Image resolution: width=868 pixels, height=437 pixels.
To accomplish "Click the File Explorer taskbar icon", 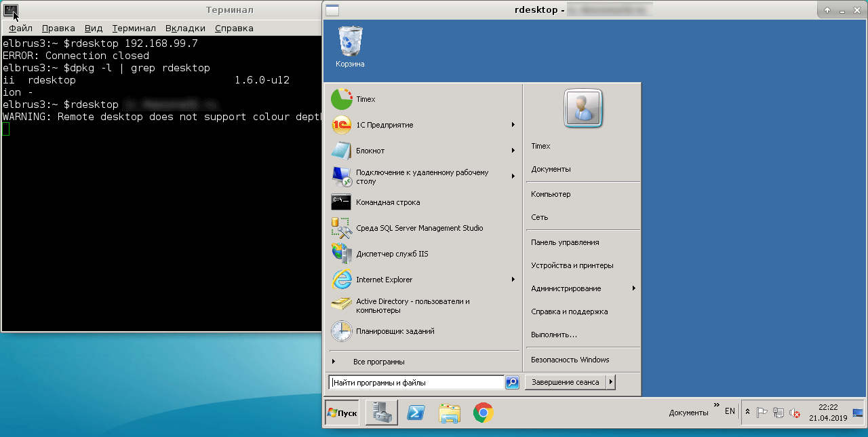I will pos(449,413).
